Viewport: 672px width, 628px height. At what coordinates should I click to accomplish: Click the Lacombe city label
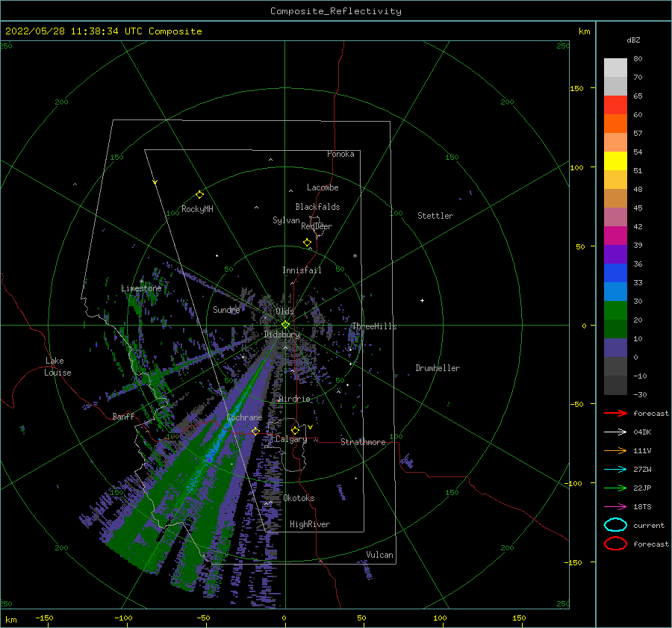pos(323,187)
